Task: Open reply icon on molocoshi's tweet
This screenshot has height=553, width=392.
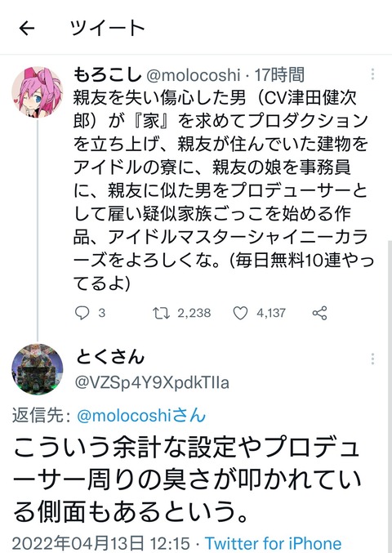Action: click(x=82, y=313)
